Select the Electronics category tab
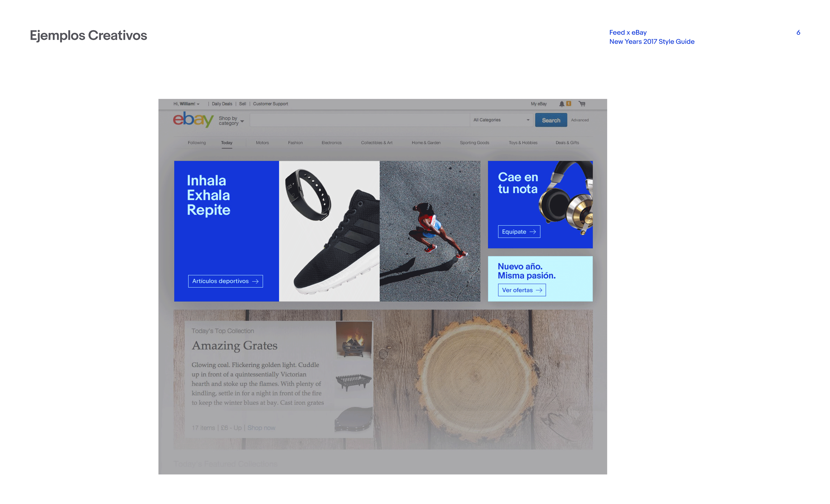The image size is (830, 504). click(x=331, y=142)
